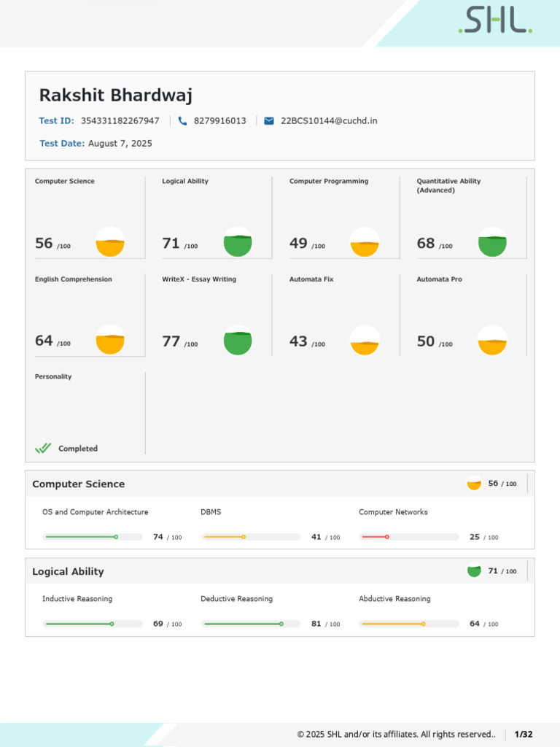Click the OS and Computer Architecture progress bar

[93, 537]
